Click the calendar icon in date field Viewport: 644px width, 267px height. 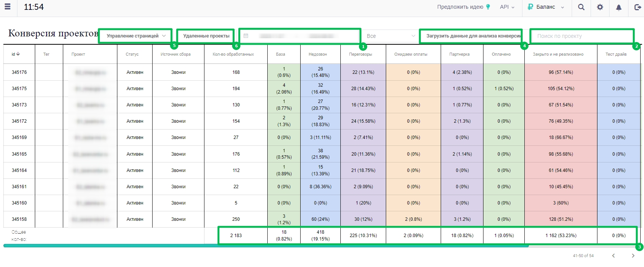pyautogui.click(x=246, y=36)
